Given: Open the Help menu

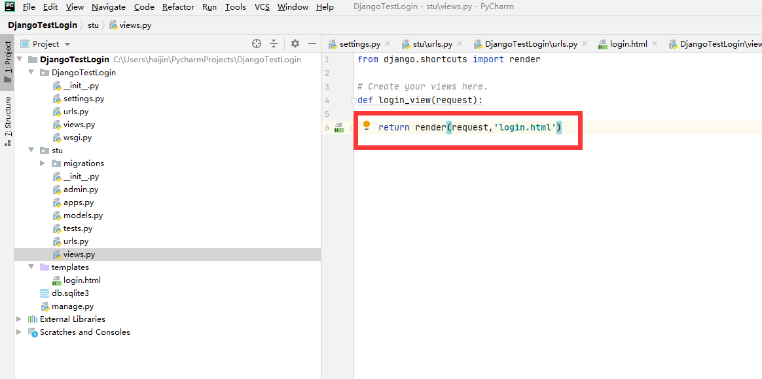Looking at the screenshot, I should click(325, 7).
